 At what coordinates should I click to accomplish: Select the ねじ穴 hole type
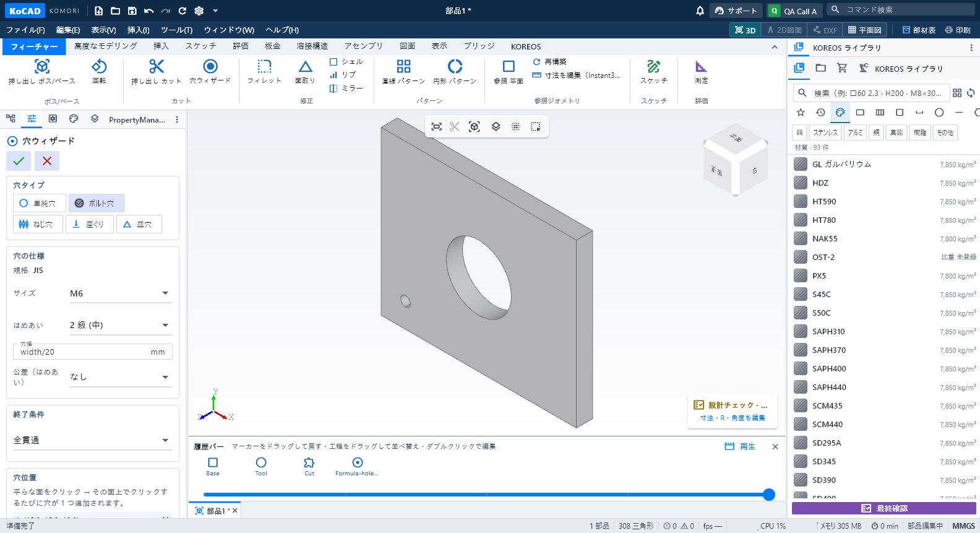[x=38, y=224]
